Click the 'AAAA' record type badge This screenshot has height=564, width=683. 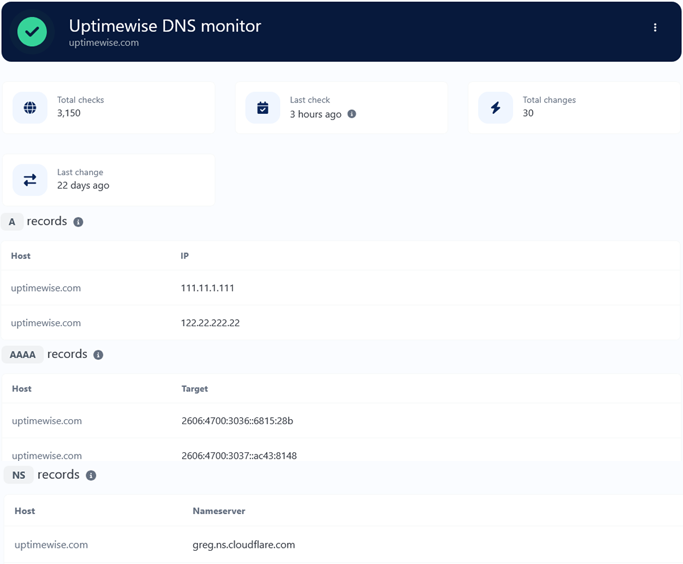coord(22,355)
